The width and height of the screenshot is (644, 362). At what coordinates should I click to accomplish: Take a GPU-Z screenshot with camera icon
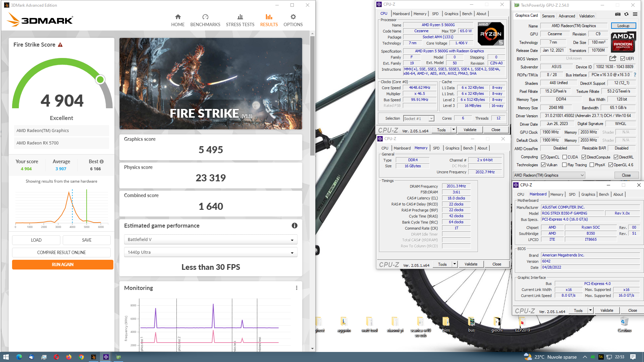618,14
